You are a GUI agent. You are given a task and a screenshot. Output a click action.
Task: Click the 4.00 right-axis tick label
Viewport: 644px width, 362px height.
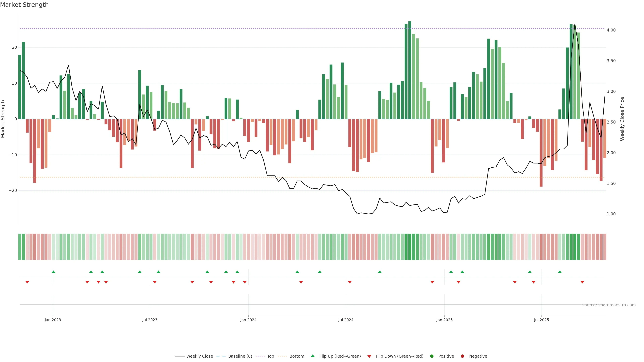tap(611, 30)
